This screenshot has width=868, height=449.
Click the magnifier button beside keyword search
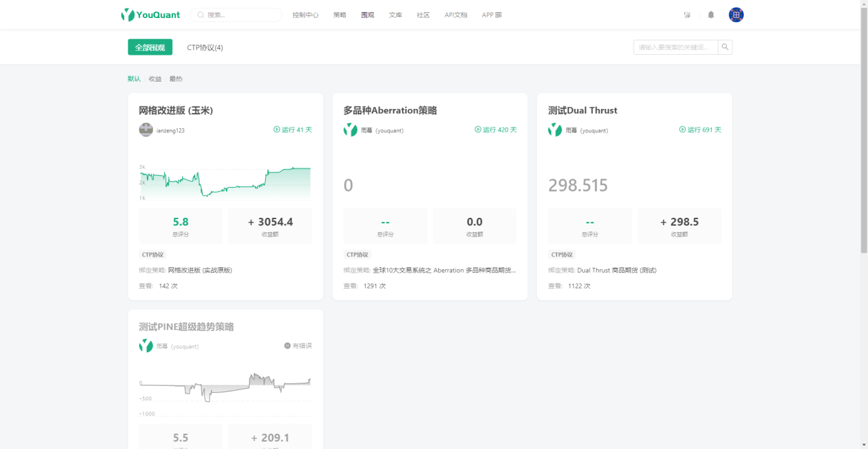pyautogui.click(x=725, y=47)
